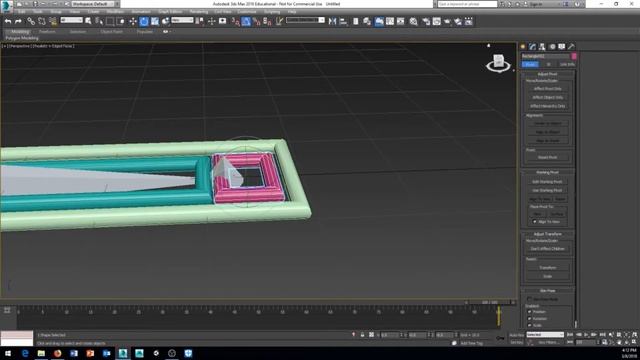Open the Customize menu

247,12
